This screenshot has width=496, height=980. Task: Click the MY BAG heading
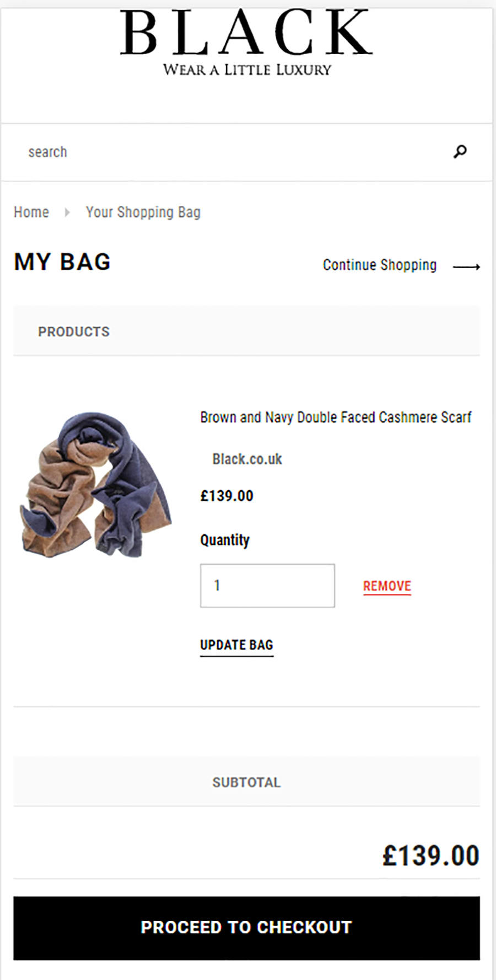point(62,262)
